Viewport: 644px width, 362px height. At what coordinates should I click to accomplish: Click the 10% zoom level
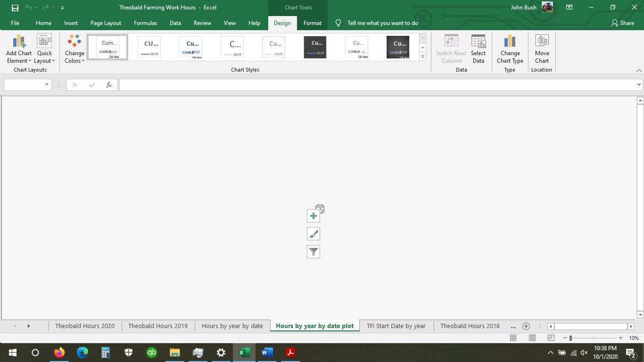(x=634, y=338)
